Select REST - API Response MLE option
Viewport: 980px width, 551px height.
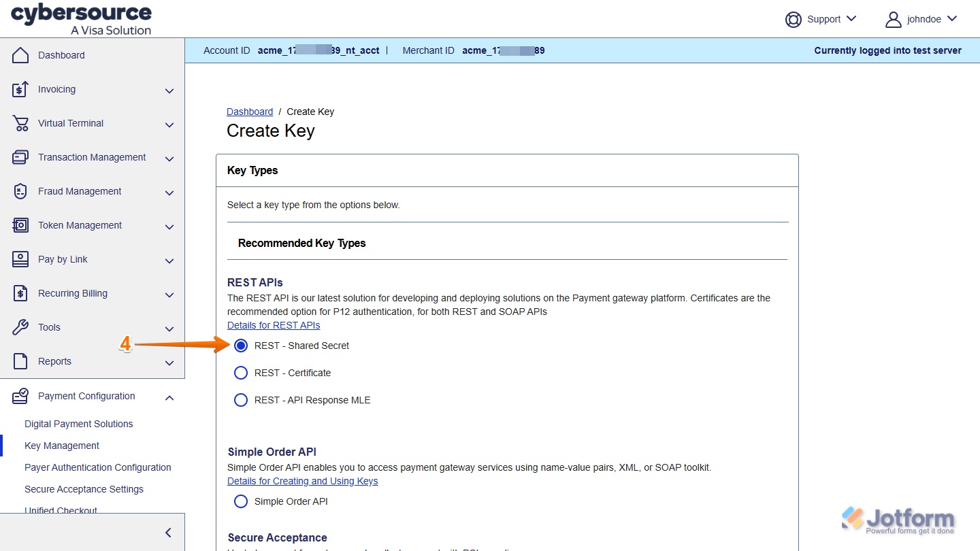point(241,400)
